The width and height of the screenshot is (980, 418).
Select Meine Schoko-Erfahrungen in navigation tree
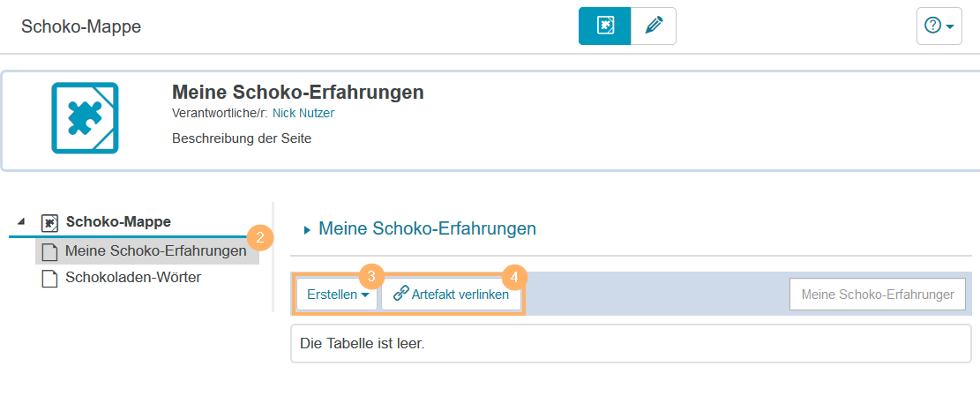(x=155, y=251)
